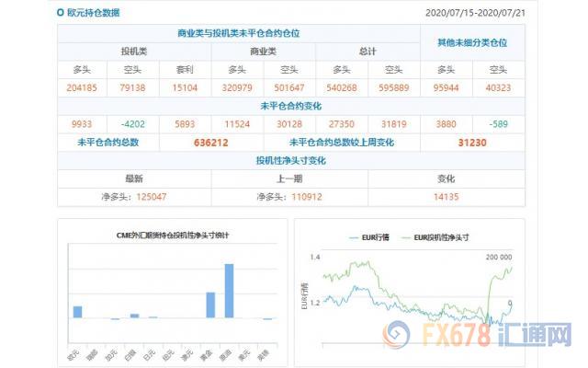The image size is (588, 368).
Task: Click the 未平仓合约总数较上周变化 label
Action: (x=342, y=143)
